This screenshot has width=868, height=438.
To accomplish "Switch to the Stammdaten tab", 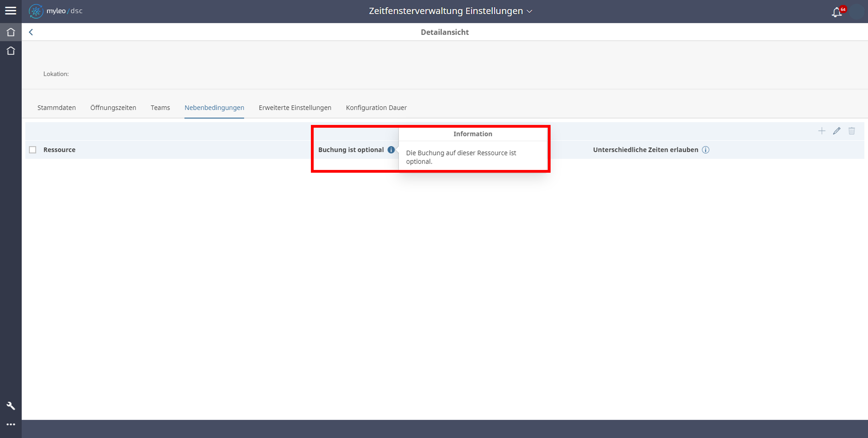I will coord(57,108).
